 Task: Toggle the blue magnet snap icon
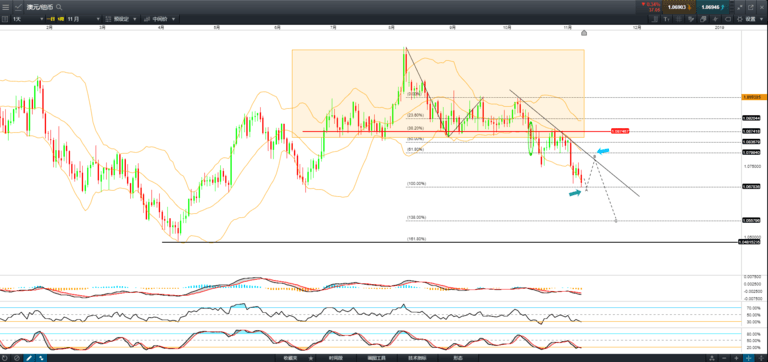pos(41,358)
